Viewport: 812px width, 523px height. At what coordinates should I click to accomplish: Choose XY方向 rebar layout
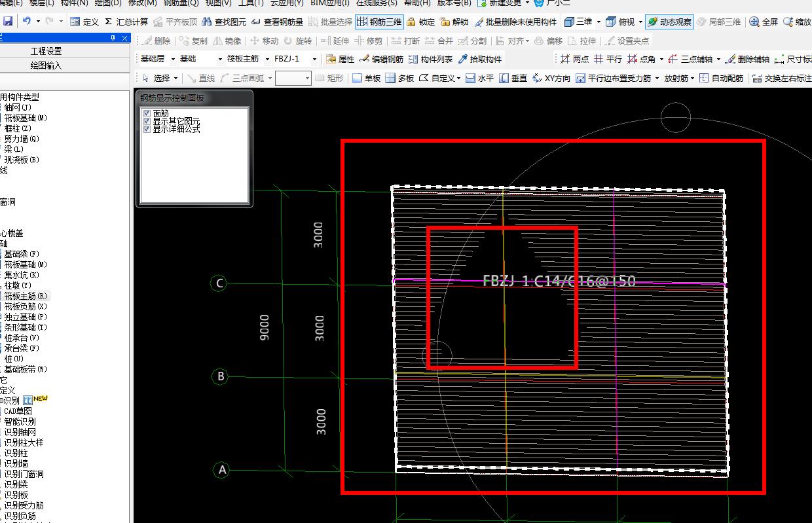coord(551,78)
